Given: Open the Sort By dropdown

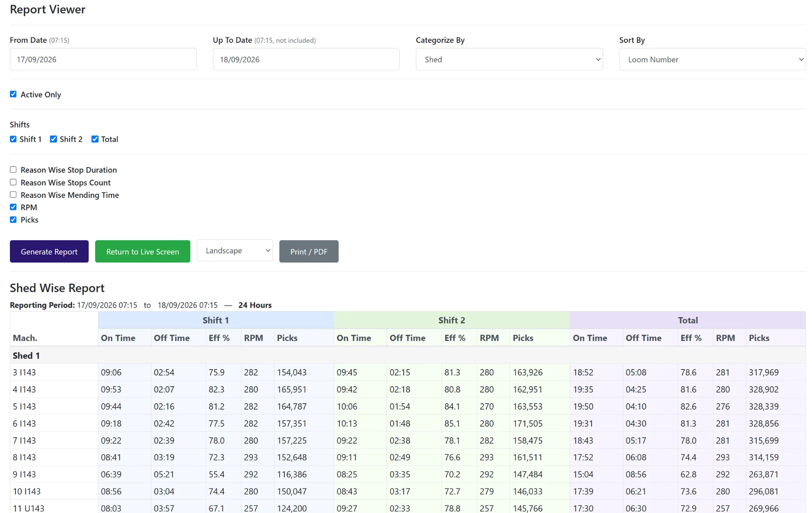Looking at the screenshot, I should click(712, 59).
